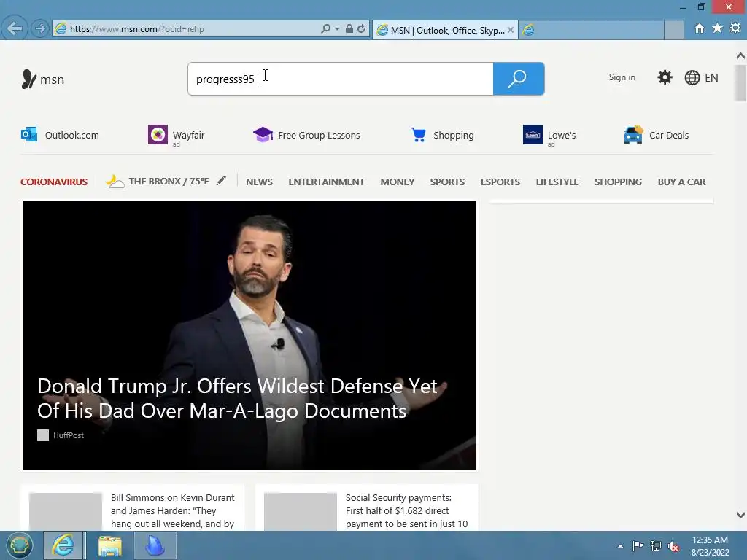Edit weather location pencil icon
747x560 pixels.
pyautogui.click(x=222, y=181)
